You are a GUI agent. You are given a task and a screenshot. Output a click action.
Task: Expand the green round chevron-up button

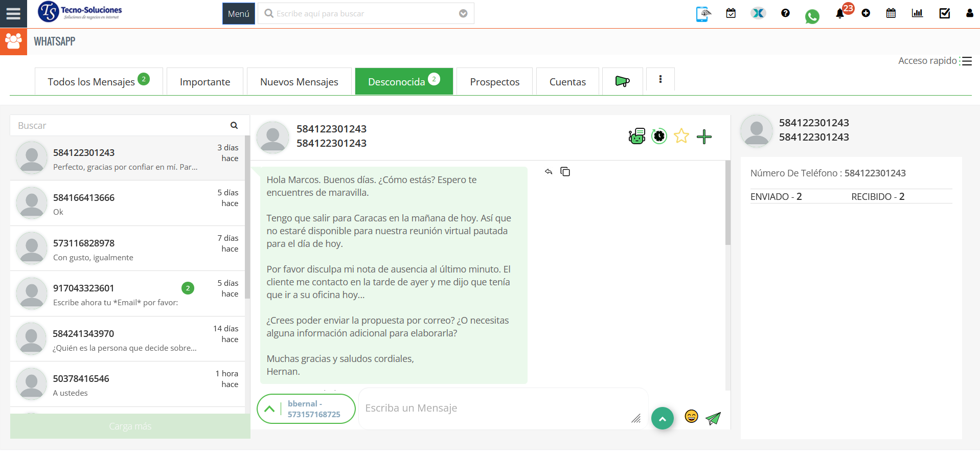click(662, 418)
